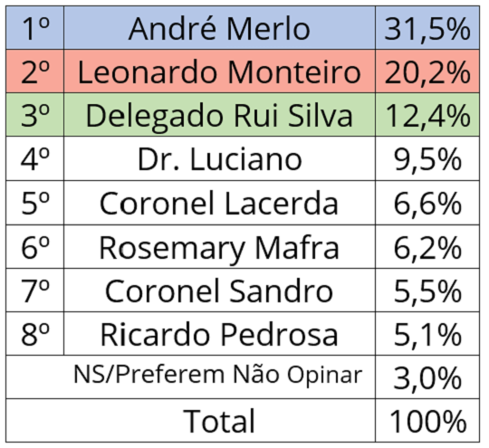489x448 pixels.
Task: Select the Dr. Luciano cell
Action: point(219,158)
